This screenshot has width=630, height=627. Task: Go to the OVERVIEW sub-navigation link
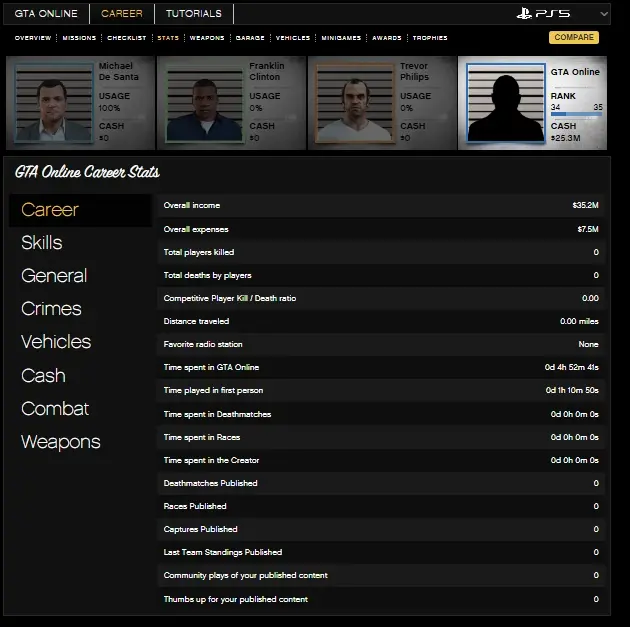(33, 38)
